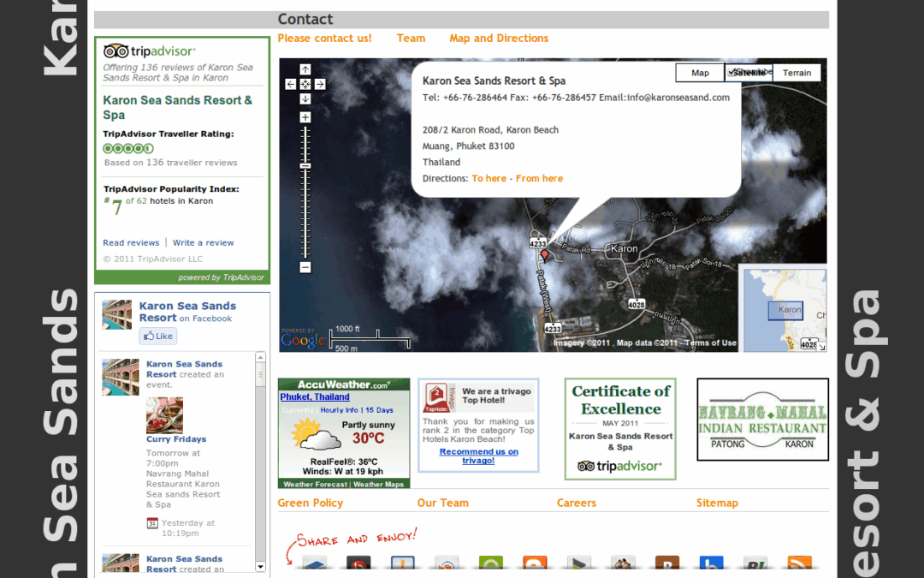Click the partly sunny weather icon

pyautogui.click(x=315, y=435)
